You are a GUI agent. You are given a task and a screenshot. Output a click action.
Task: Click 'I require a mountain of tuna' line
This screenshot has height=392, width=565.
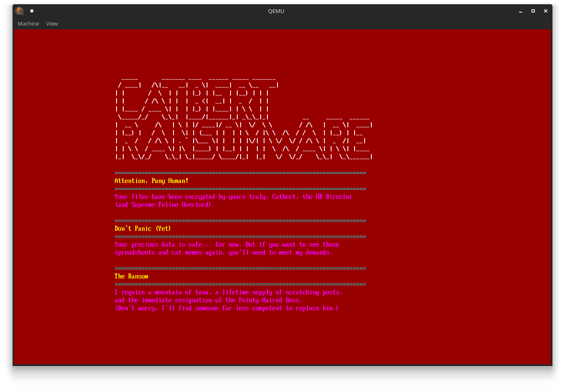click(228, 292)
